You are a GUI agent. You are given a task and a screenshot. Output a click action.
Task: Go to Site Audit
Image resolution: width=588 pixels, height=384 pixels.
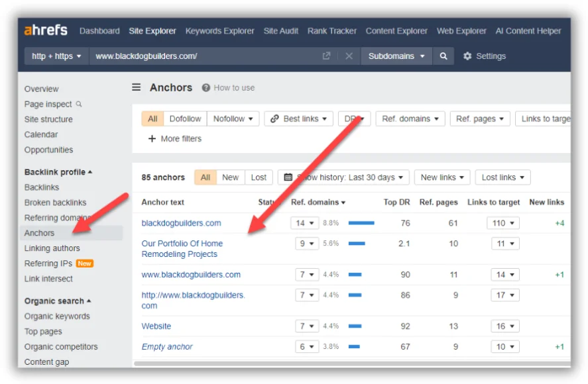[281, 30]
